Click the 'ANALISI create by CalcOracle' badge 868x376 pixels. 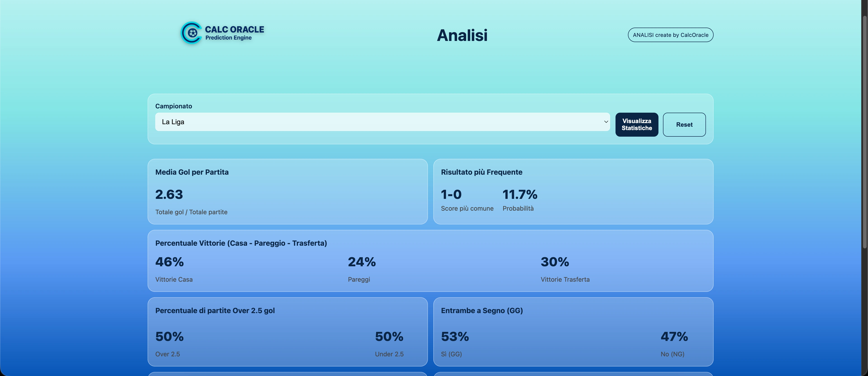pos(670,35)
